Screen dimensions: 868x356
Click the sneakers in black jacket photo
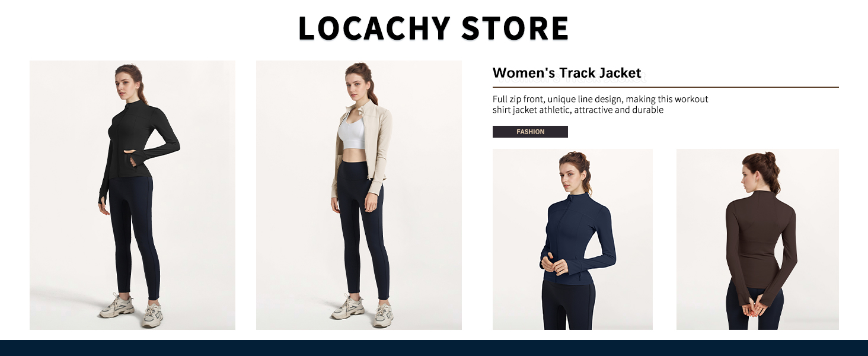[x=133, y=310]
